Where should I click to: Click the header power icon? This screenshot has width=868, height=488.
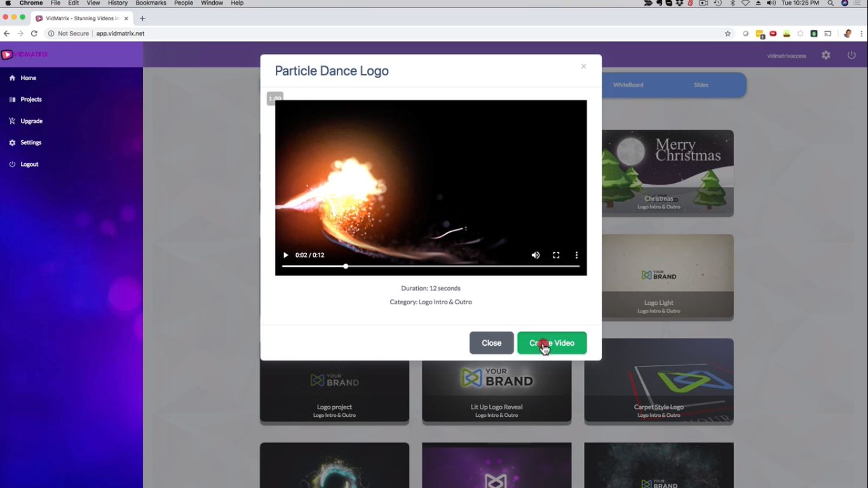click(851, 55)
